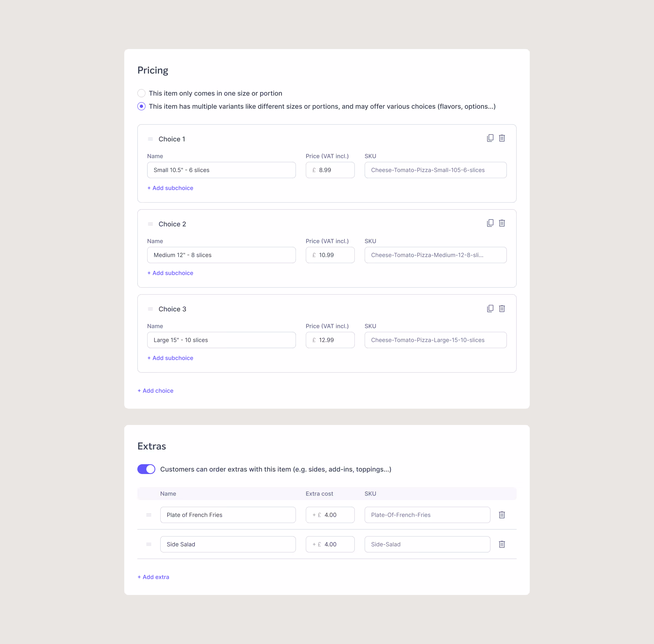Click the Add extra link
The width and height of the screenshot is (654, 644).
click(153, 577)
